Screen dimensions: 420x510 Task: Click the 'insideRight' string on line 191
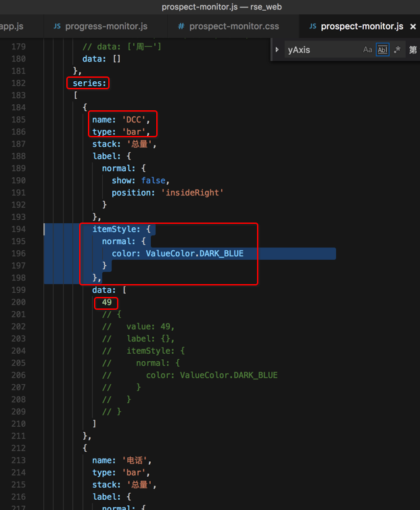tap(192, 193)
